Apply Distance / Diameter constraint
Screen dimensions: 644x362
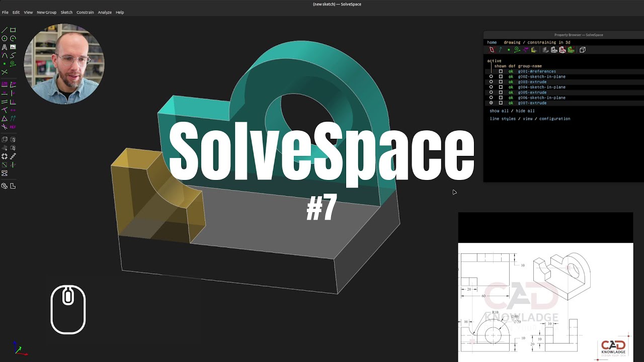tap(5, 84)
